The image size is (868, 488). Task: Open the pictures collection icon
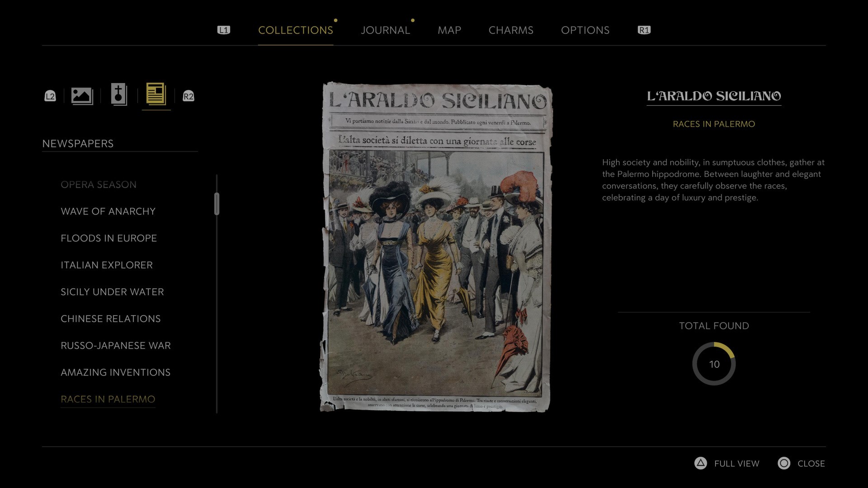(x=82, y=95)
